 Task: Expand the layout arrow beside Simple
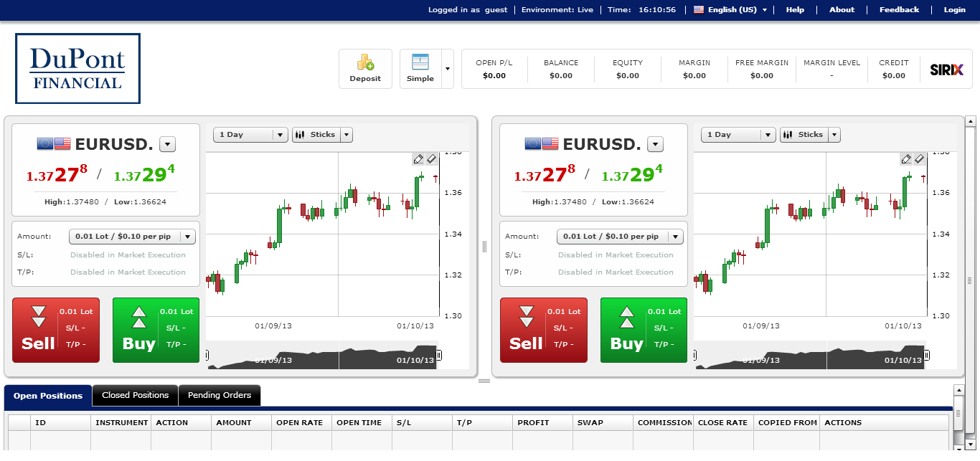448,69
